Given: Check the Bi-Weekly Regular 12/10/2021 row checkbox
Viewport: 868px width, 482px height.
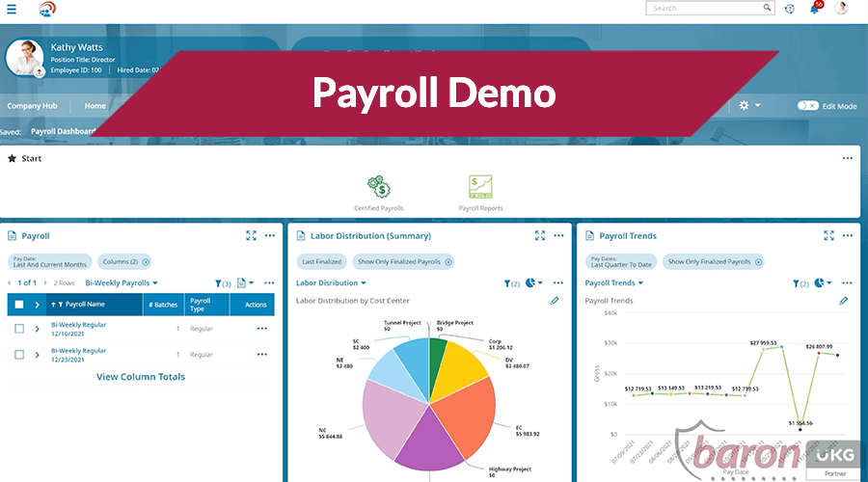Looking at the screenshot, I should click(x=19, y=329).
